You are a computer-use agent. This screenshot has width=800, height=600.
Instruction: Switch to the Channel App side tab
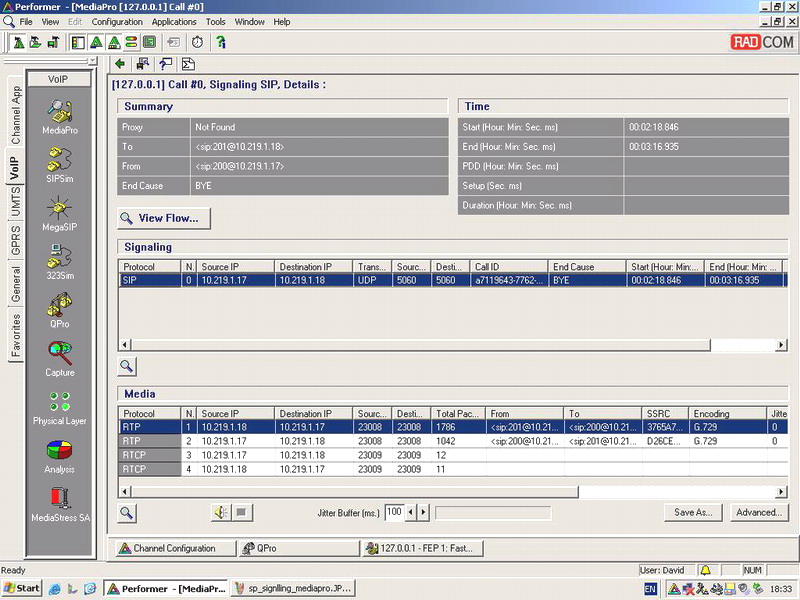coord(16,114)
